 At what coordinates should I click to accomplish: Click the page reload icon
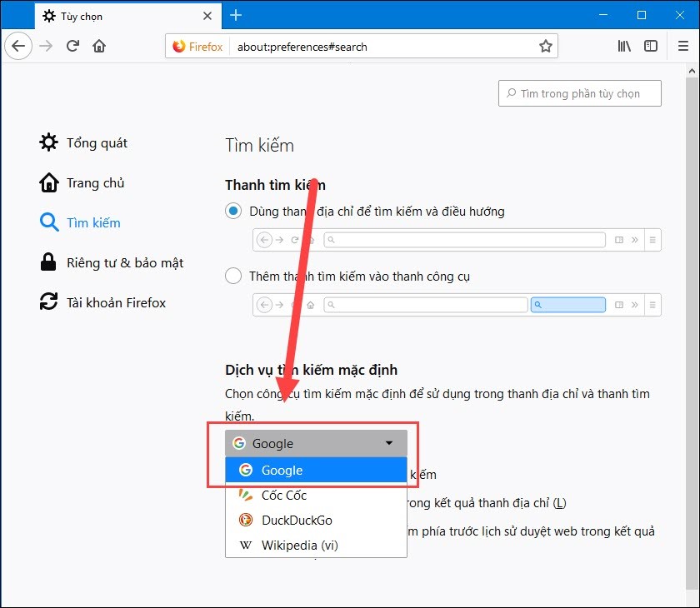tap(72, 46)
